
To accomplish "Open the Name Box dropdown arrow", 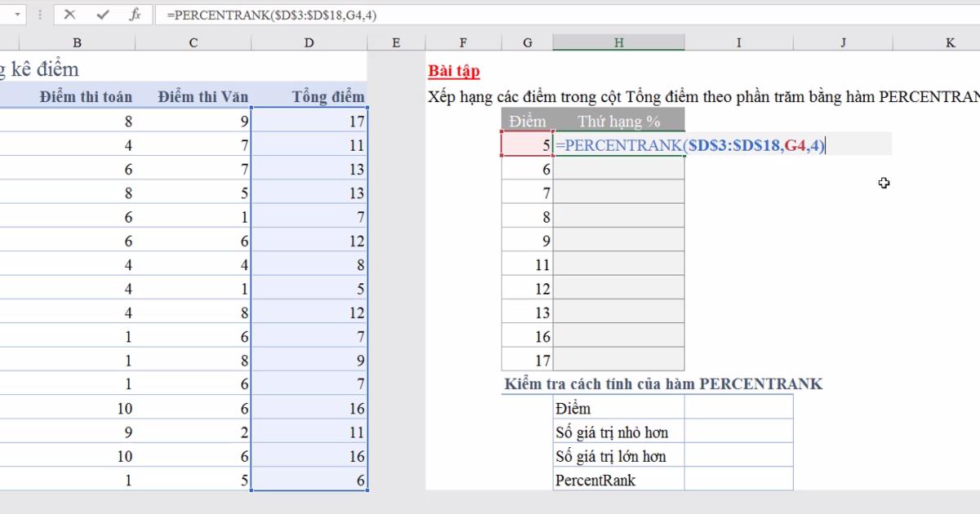I will [x=18, y=13].
